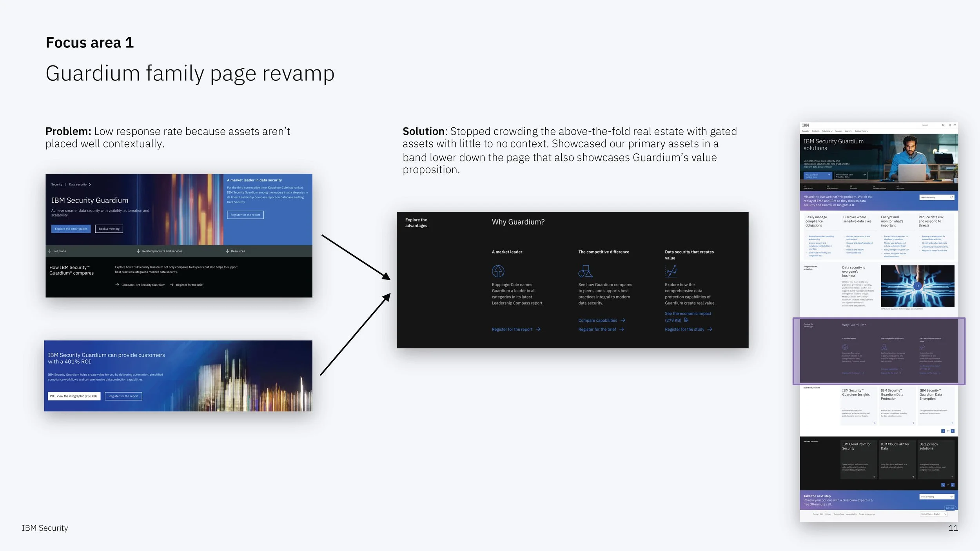Open the user account icon in the IBM header
Viewport: 980px width, 551px height.
[x=950, y=125]
